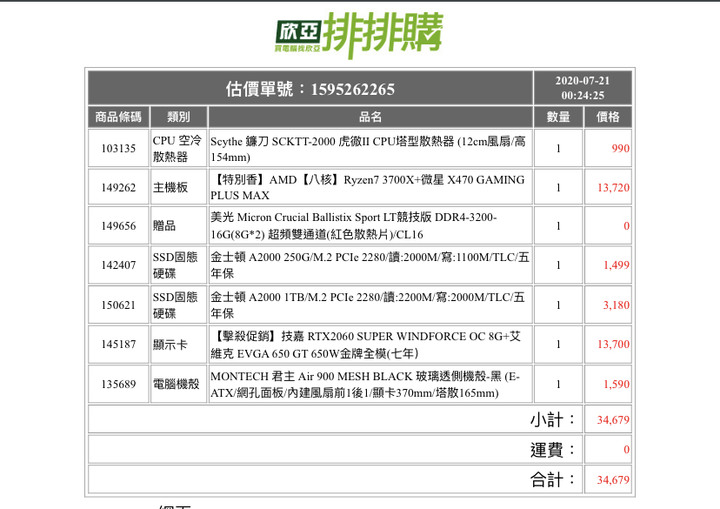720x509 pixels.
Task: Click the price 13,720
Action: (613, 187)
